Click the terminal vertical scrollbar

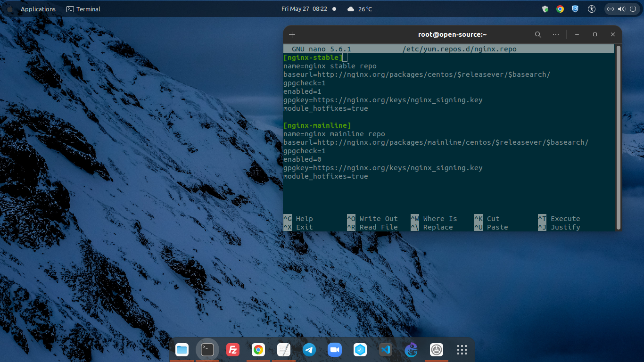coord(619,137)
